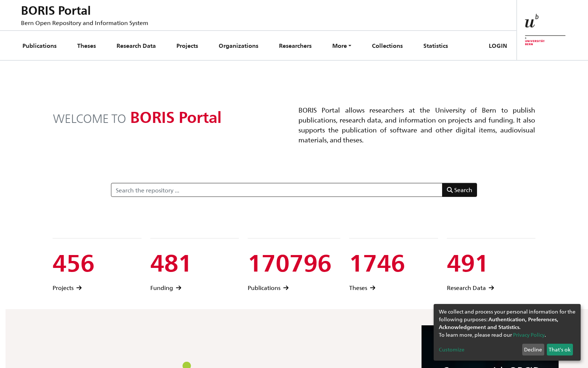Open the Collections nav item
The height and width of the screenshot is (368, 588).
[x=387, y=46]
